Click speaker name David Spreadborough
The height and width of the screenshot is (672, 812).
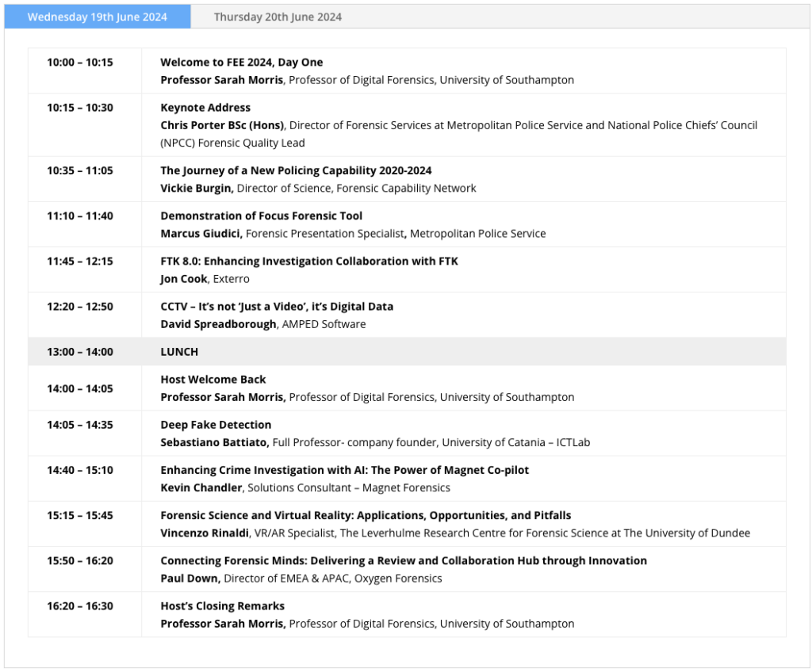point(218,324)
